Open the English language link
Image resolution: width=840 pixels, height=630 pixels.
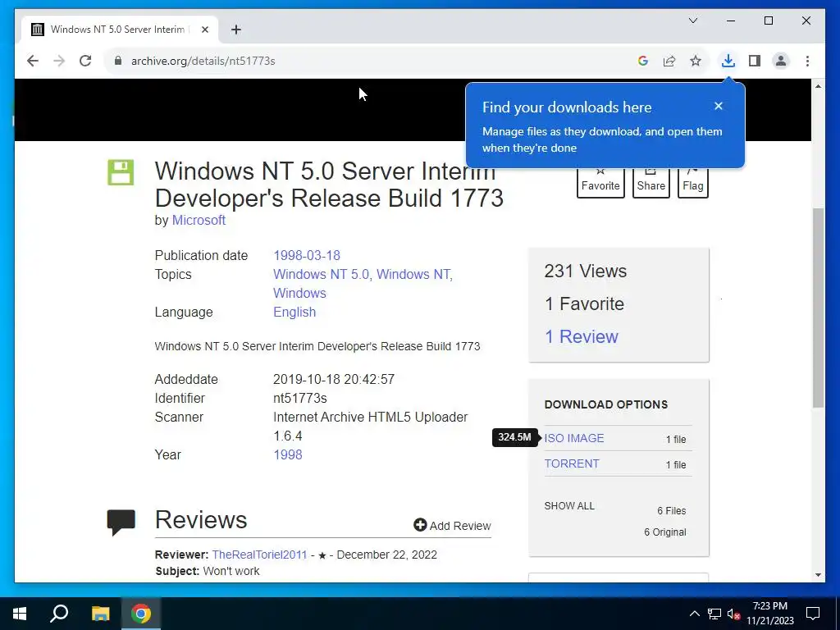(294, 312)
